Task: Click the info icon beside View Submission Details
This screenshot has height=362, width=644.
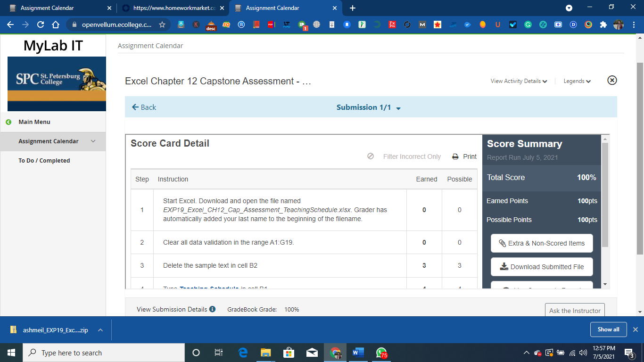Action: click(213, 309)
